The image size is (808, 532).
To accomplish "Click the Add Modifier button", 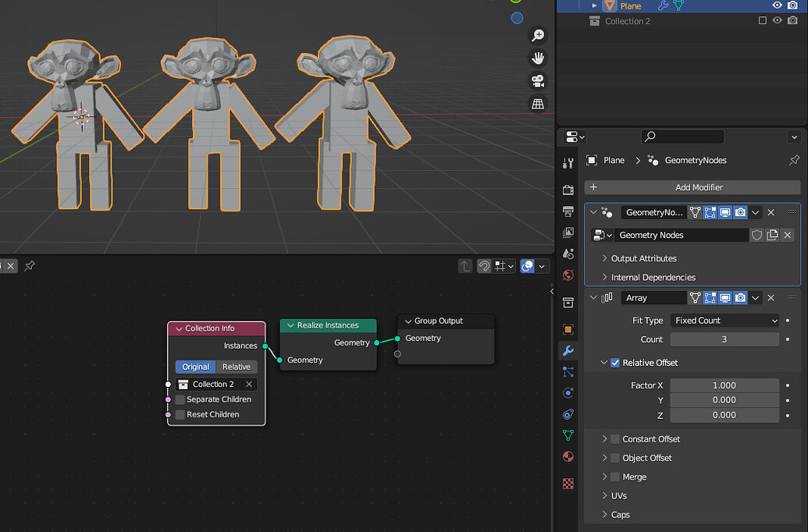I will point(692,187).
